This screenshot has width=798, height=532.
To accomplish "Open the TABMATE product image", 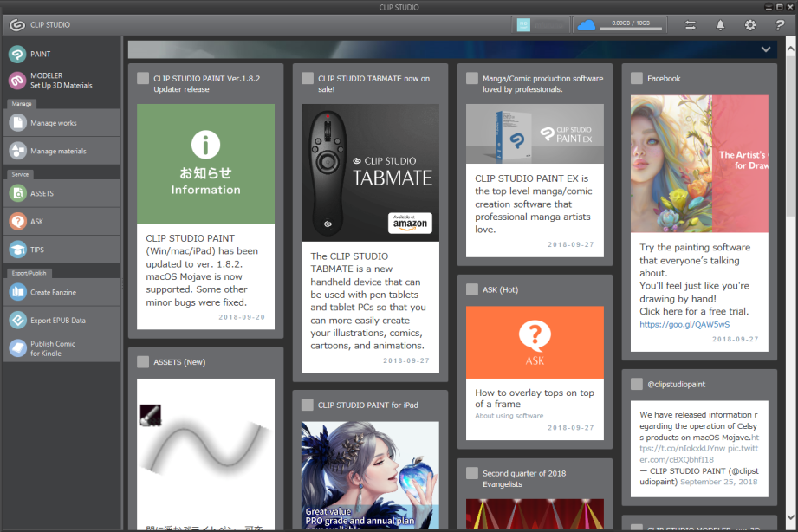I will pyautogui.click(x=370, y=172).
